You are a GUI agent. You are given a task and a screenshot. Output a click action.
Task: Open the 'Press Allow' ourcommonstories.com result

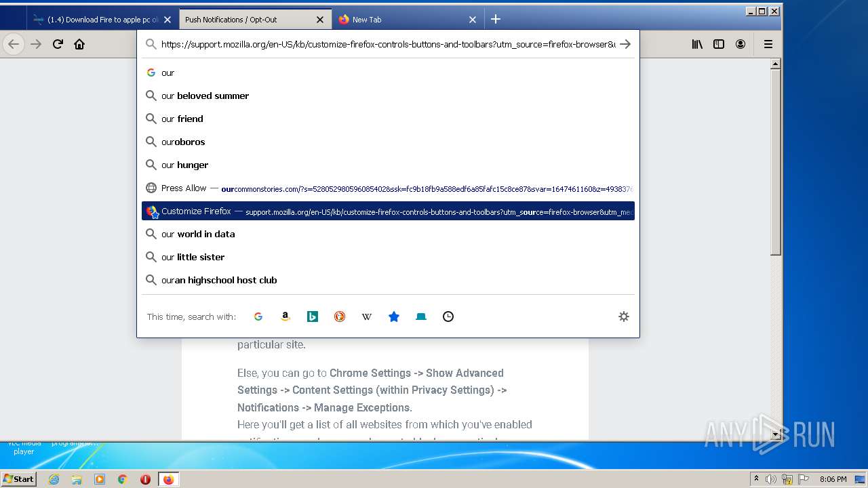[x=388, y=188]
